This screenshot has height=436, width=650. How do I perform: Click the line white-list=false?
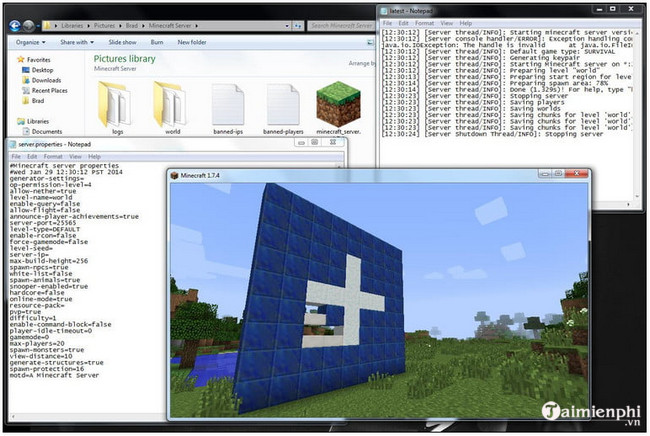(41, 274)
